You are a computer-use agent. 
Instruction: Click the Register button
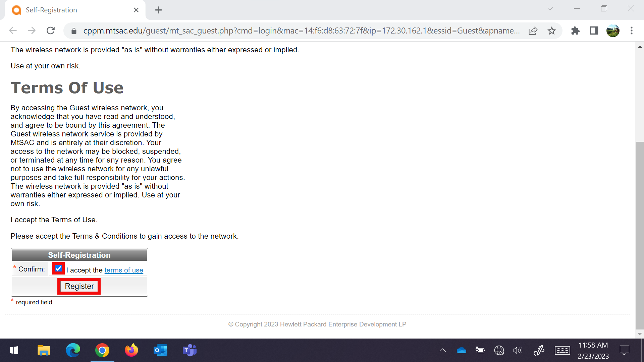(x=79, y=286)
